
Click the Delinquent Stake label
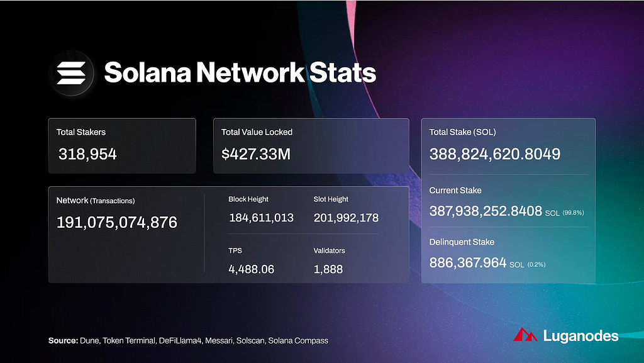[x=462, y=242]
